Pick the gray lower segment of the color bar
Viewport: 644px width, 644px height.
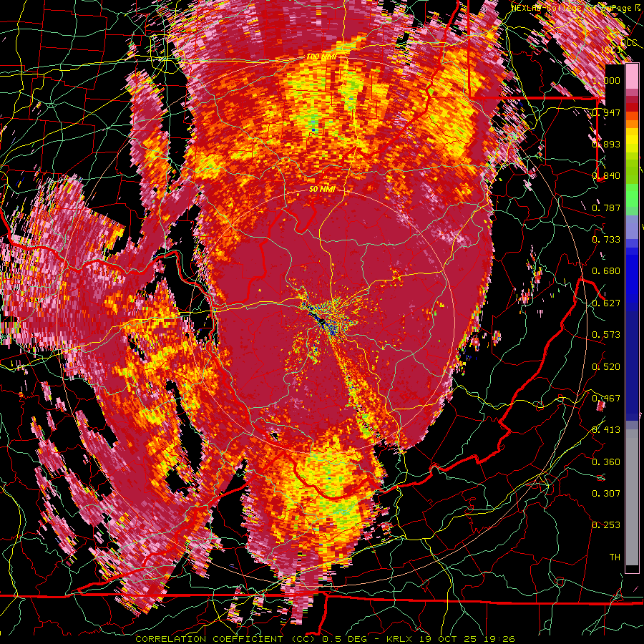click(632, 497)
